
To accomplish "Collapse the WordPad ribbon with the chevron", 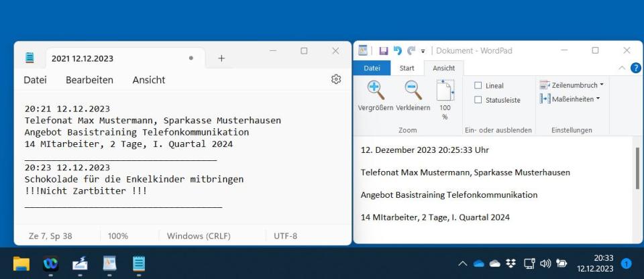I will click(623, 68).
